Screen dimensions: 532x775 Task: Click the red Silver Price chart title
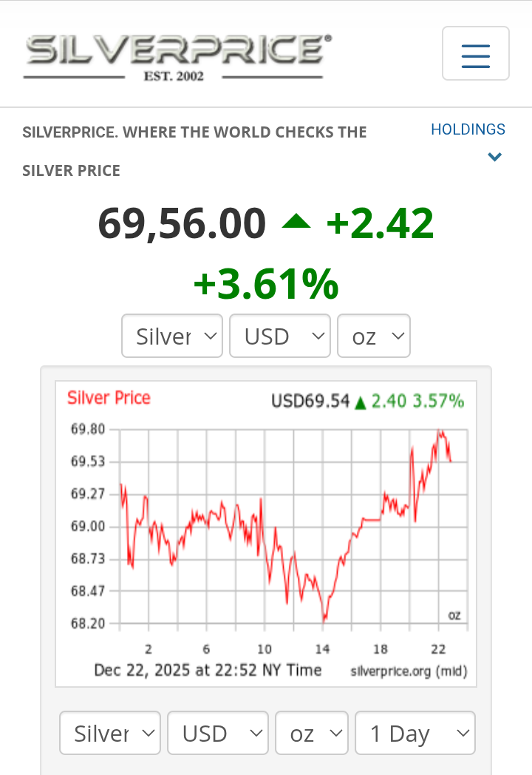(109, 398)
